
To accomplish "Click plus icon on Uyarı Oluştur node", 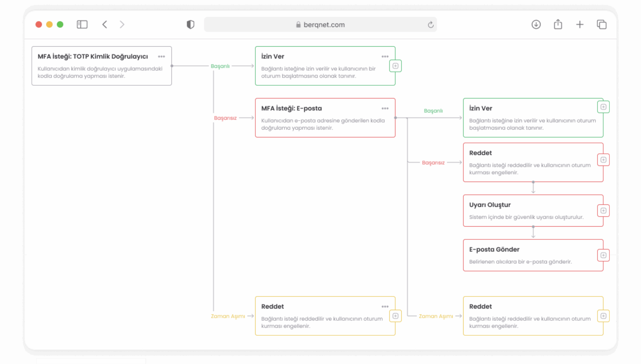I will click(603, 210).
